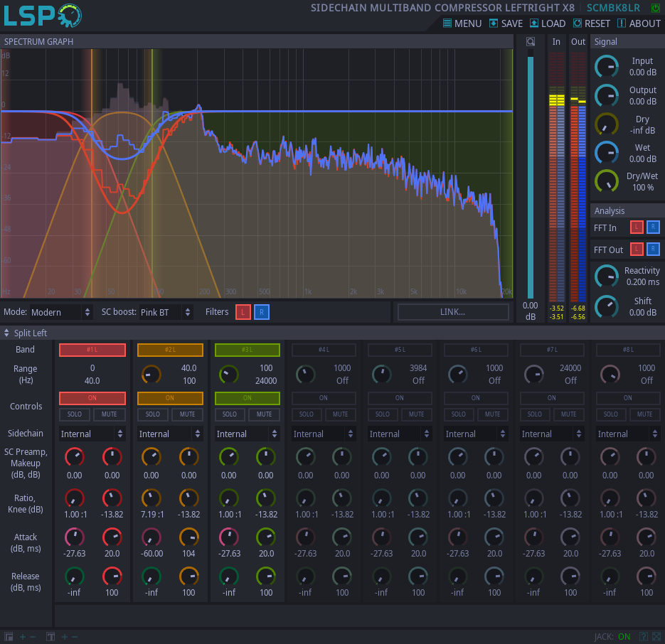Viewport: 665px width, 644px height.
Task: Open the Mode dropdown showing Modern
Action: pyautogui.click(x=60, y=313)
